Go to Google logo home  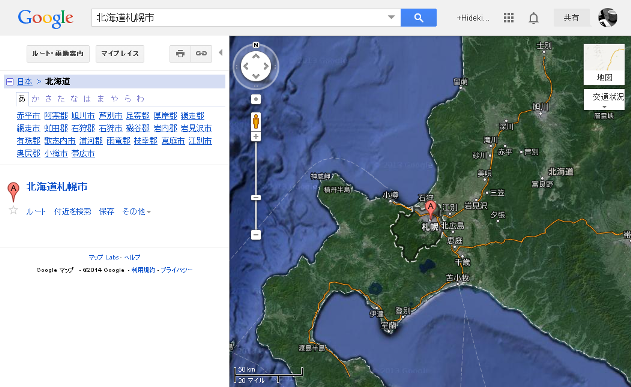[45, 18]
